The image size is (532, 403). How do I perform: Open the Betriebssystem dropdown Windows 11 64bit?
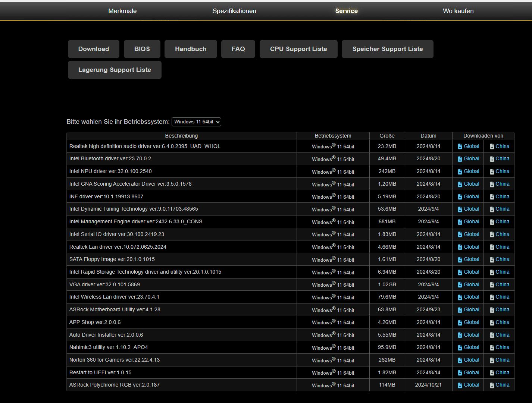(x=196, y=122)
